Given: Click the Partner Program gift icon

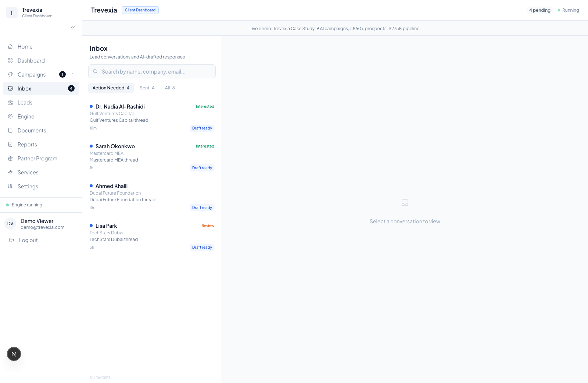Looking at the screenshot, I should coord(10,159).
